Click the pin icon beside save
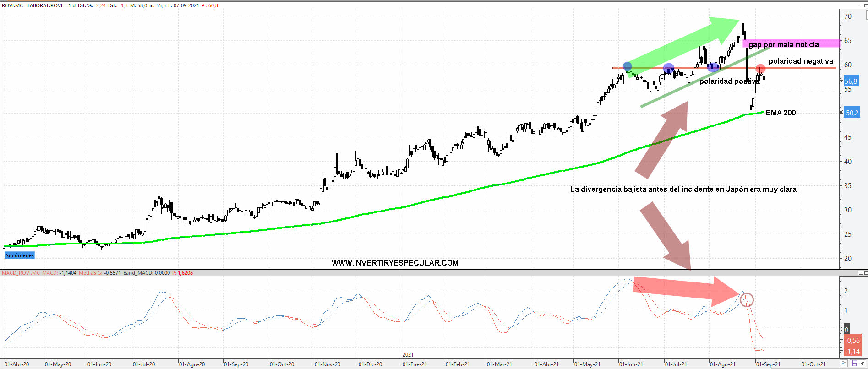This screenshot has width=868, height=369. (x=862, y=364)
